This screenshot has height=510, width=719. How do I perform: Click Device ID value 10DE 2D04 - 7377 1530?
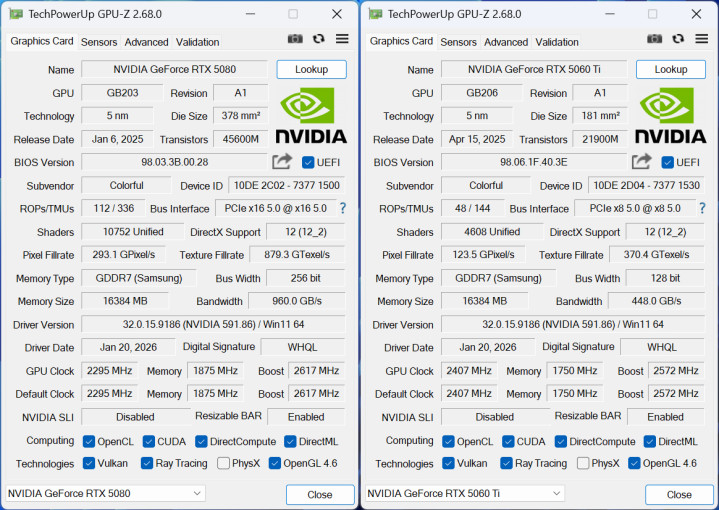pos(646,185)
